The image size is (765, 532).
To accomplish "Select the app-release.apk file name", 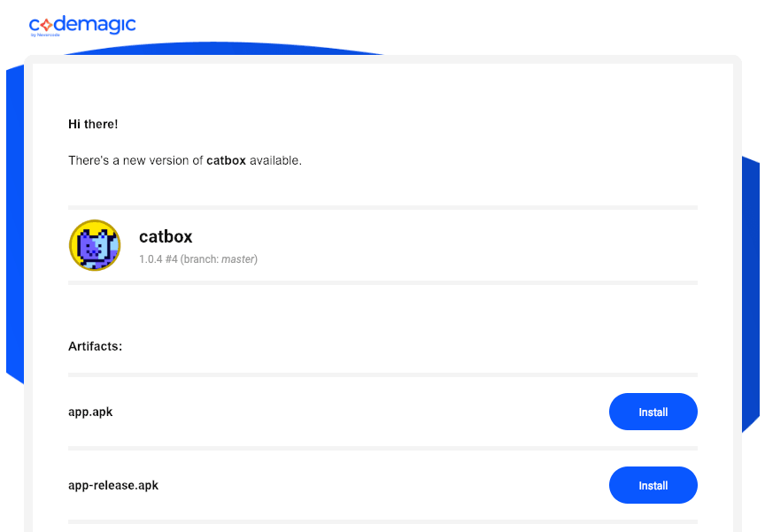I will [x=113, y=485].
